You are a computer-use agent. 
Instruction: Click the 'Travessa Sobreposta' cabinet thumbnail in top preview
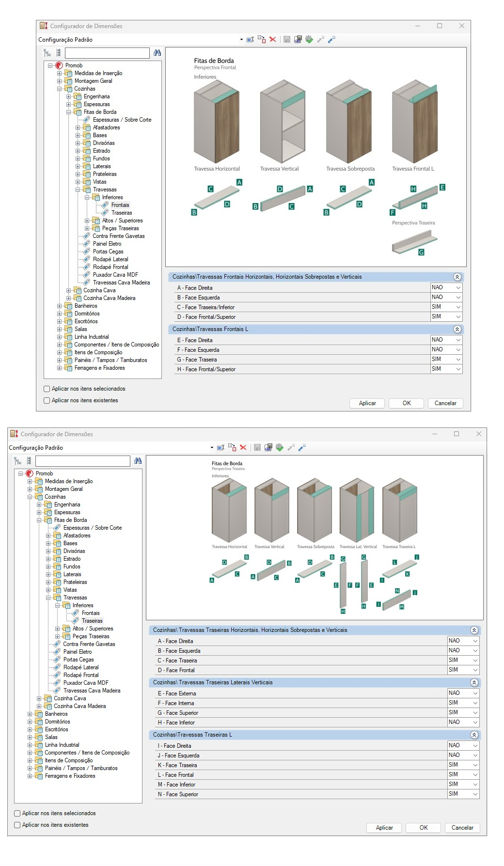[x=349, y=122]
